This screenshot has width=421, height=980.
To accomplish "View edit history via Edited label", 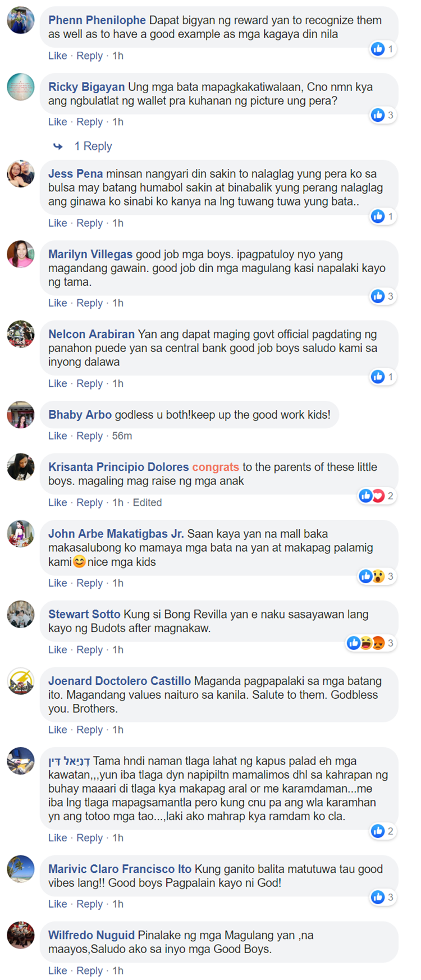I will (147, 502).
